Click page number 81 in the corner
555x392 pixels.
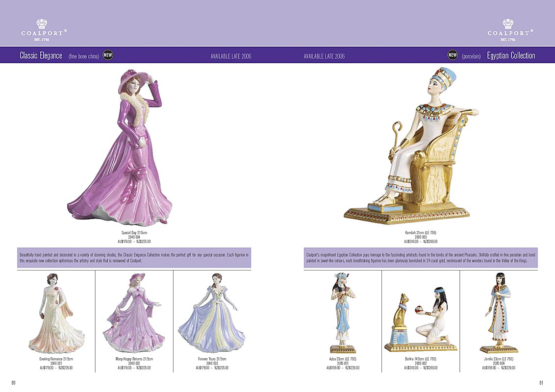541,383
